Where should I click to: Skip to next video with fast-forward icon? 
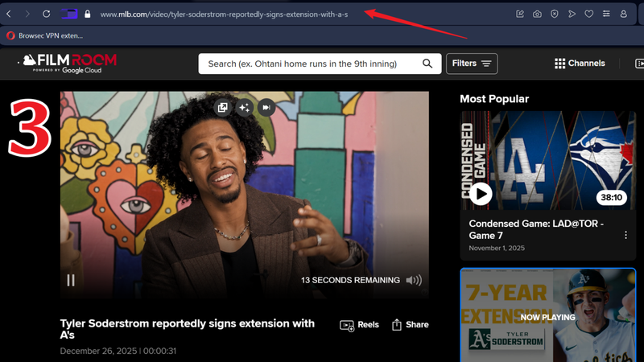point(266,107)
